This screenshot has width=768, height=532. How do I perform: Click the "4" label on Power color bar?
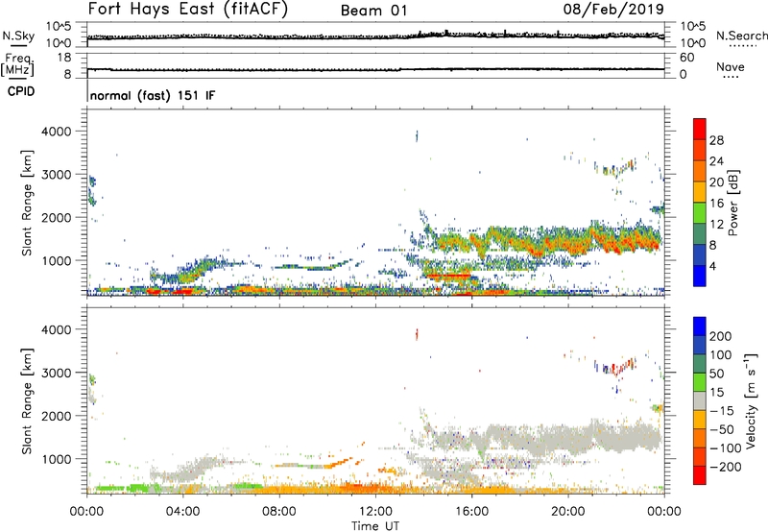coord(713,266)
